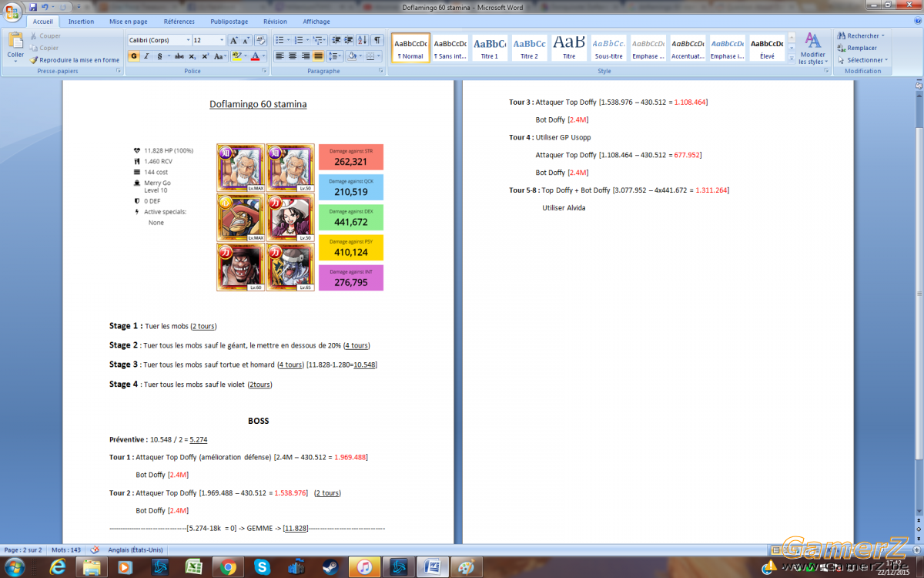Click the Mots : 143 word count
The width and height of the screenshot is (924, 578).
point(65,550)
